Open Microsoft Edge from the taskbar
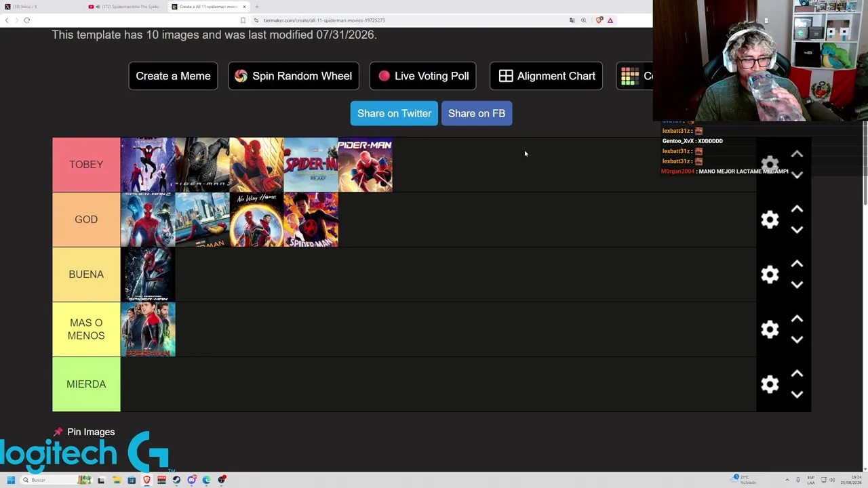Screen dimensions: 868x488 pos(207,480)
